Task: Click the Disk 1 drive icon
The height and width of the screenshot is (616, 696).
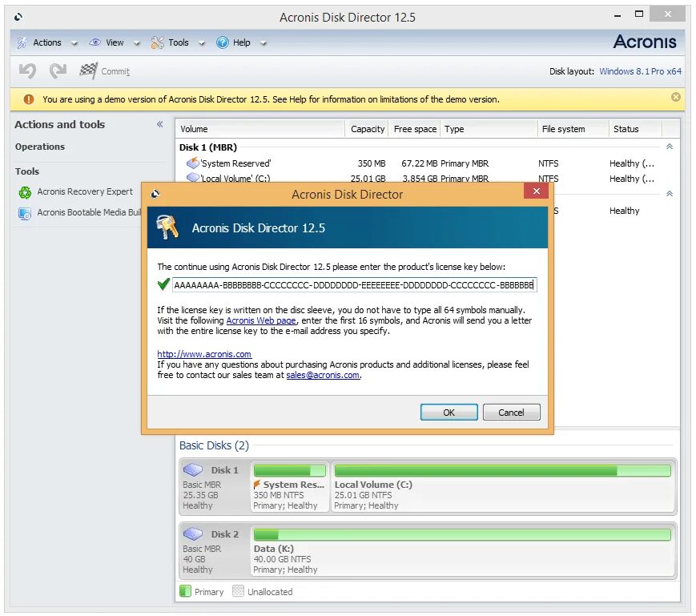Action: tap(193, 469)
